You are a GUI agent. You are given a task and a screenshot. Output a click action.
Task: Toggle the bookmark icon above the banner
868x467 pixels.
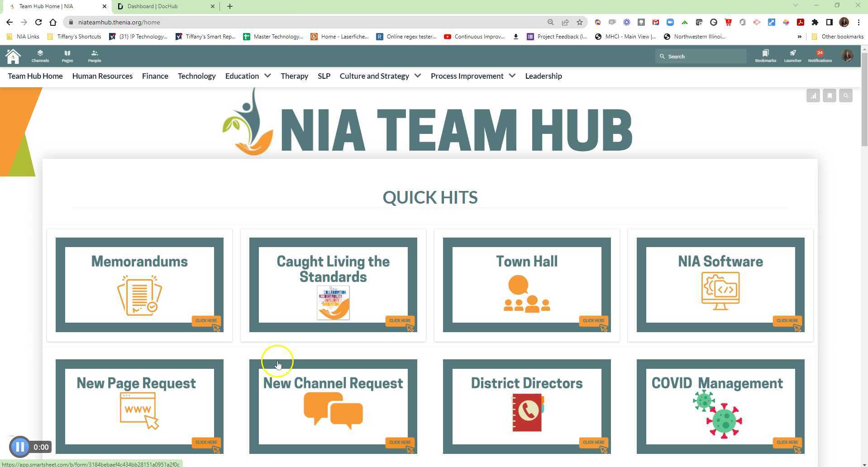(830, 95)
